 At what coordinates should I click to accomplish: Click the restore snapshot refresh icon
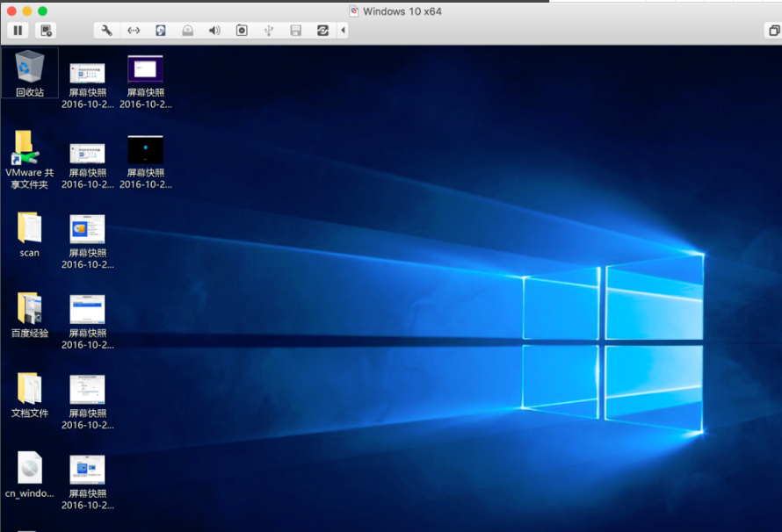click(x=321, y=30)
